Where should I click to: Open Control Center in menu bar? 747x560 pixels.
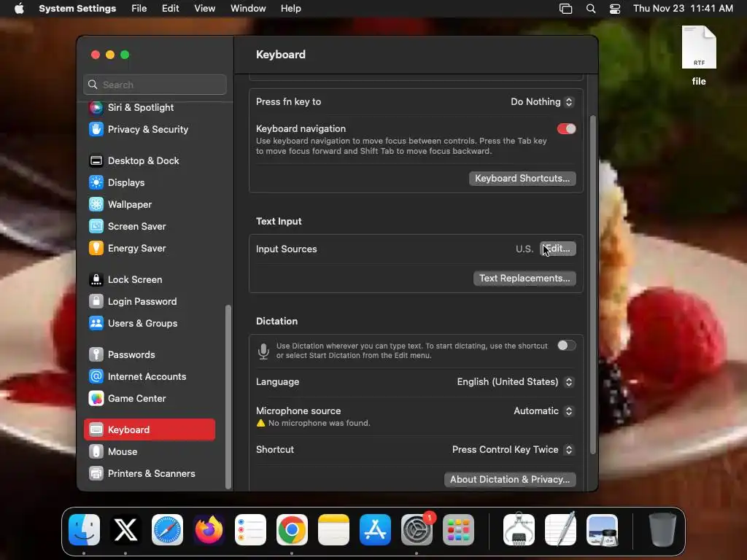615,9
